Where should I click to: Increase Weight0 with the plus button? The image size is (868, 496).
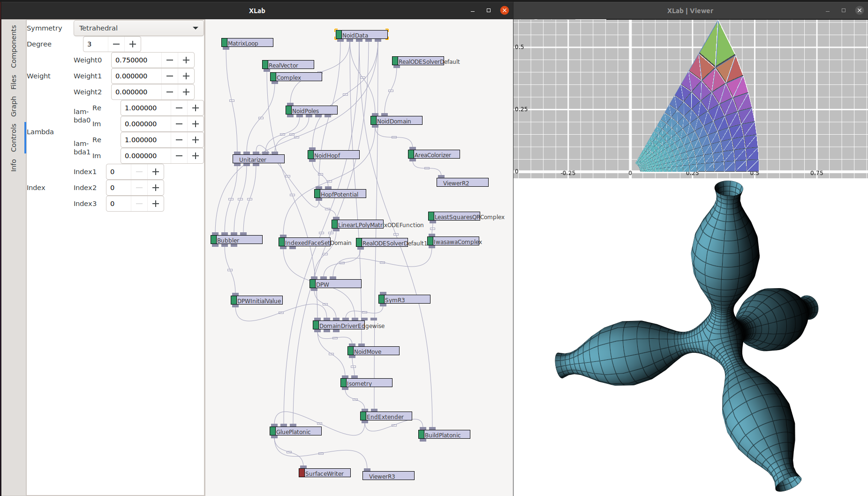[186, 60]
